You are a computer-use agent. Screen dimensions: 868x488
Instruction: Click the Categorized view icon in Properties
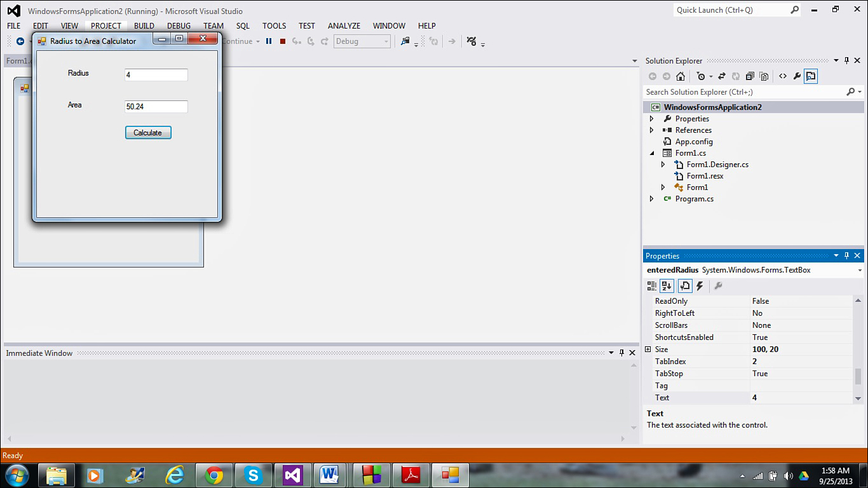click(652, 286)
